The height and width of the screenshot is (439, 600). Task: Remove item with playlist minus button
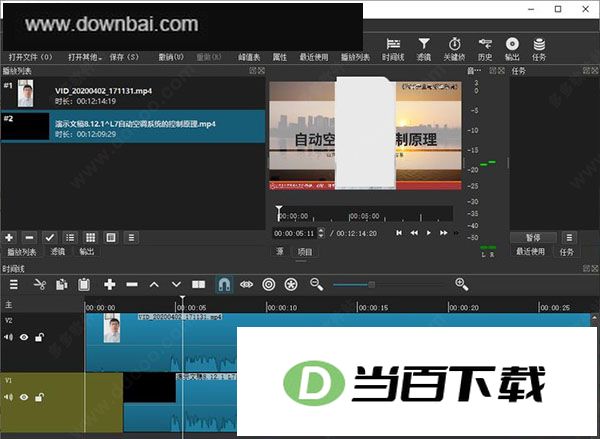[29, 238]
